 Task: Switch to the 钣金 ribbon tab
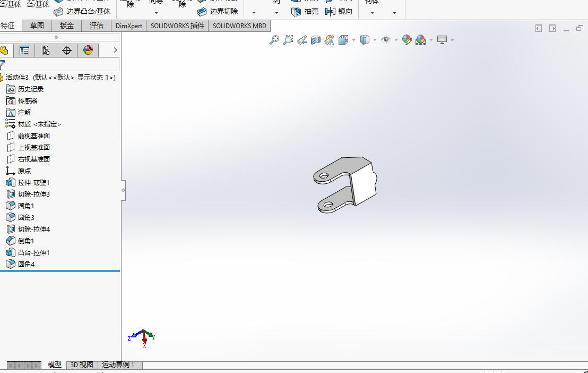67,26
